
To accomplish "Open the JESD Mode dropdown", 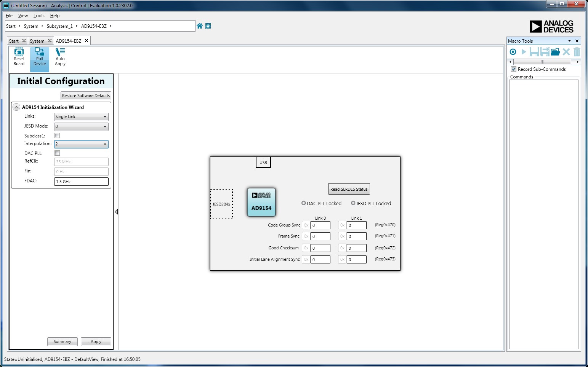I will [81, 126].
